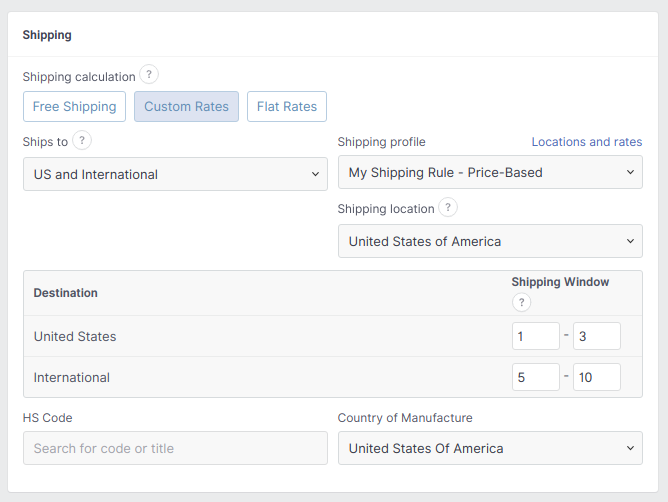Viewport: 668px width, 502px height.
Task: Click the Shipping section heading
Action: [x=47, y=35]
